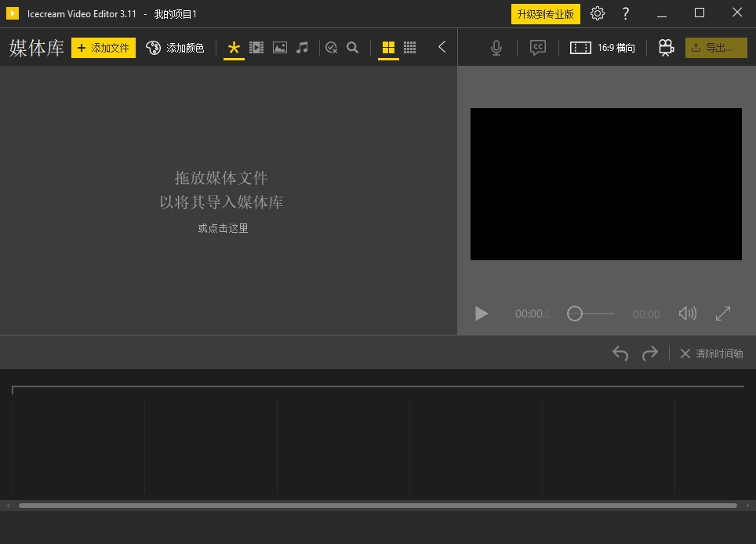Open the voiceover recording tool
756x544 pixels.
pyautogui.click(x=496, y=47)
